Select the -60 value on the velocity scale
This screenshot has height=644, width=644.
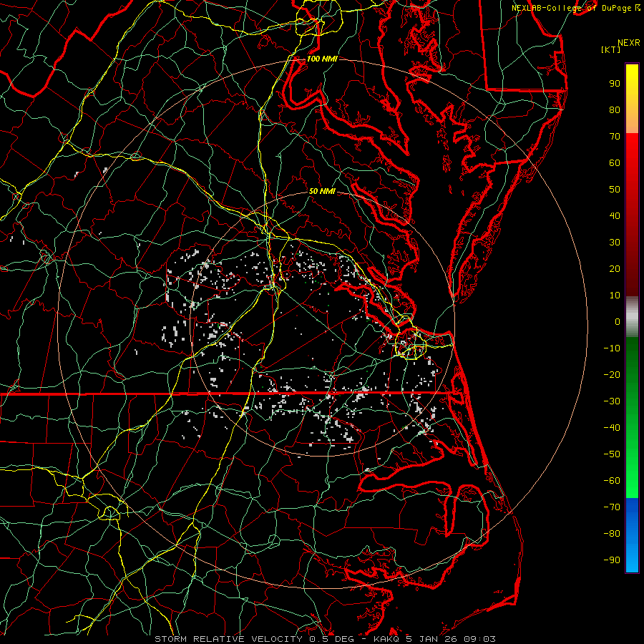pyautogui.click(x=612, y=481)
